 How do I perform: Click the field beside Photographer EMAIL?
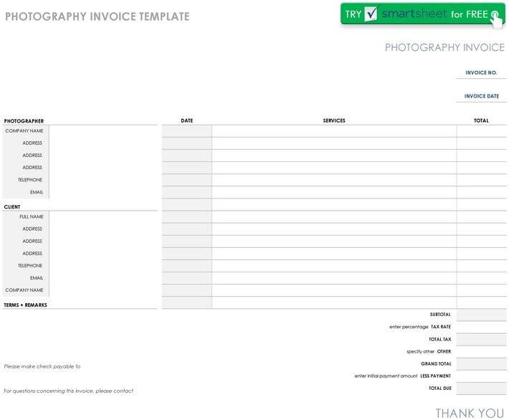pyautogui.click(x=103, y=192)
